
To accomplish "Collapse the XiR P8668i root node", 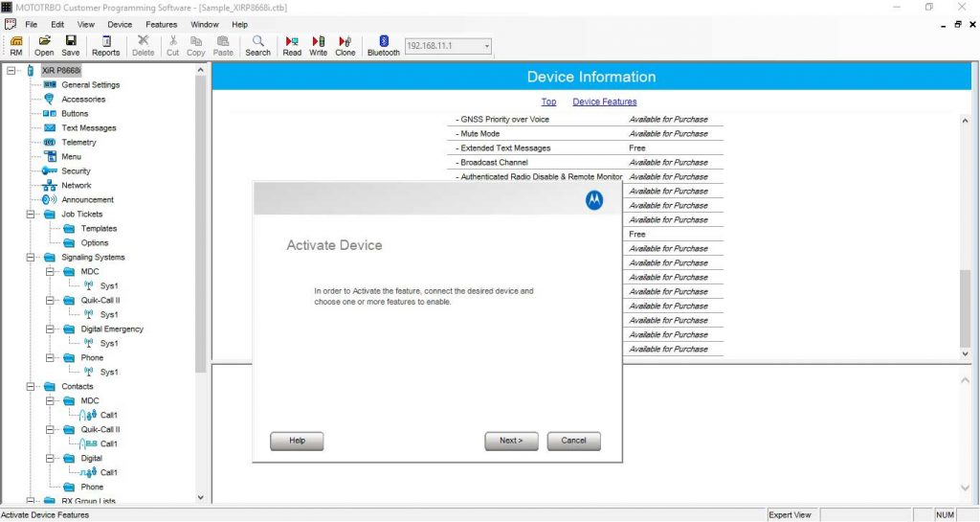I will [11, 71].
